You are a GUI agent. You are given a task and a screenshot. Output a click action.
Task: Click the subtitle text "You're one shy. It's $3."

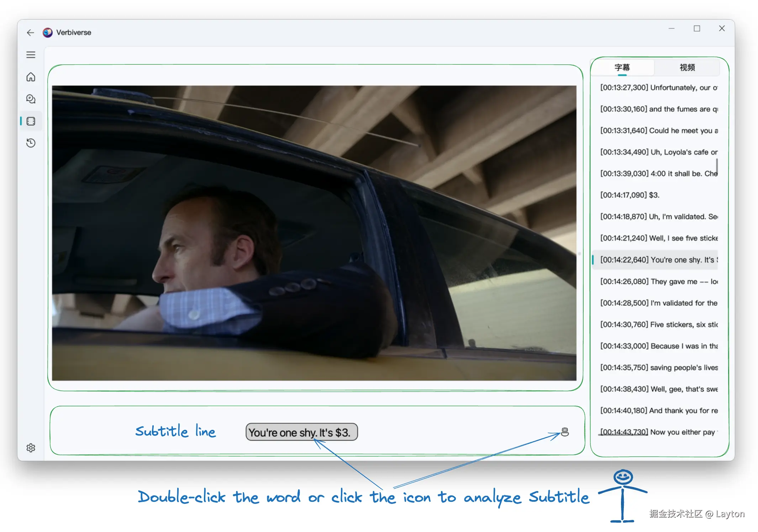(301, 432)
